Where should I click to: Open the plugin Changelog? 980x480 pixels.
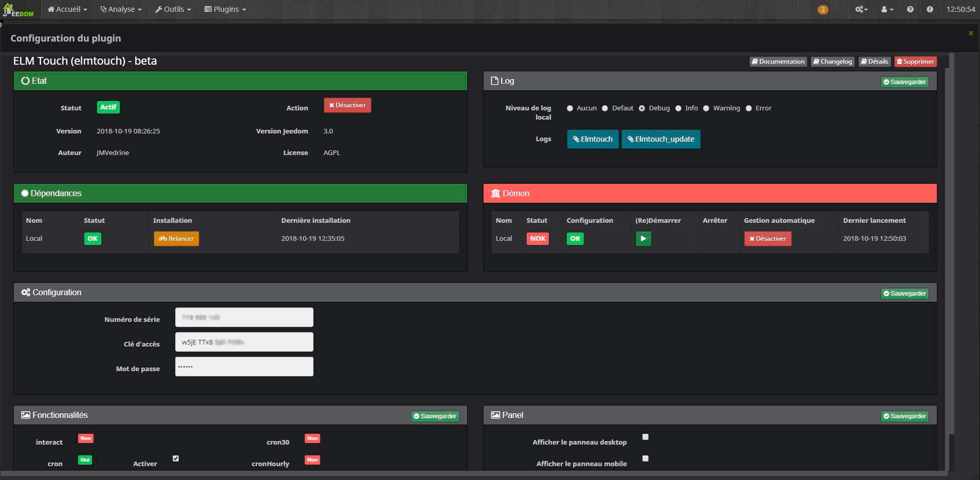click(833, 62)
